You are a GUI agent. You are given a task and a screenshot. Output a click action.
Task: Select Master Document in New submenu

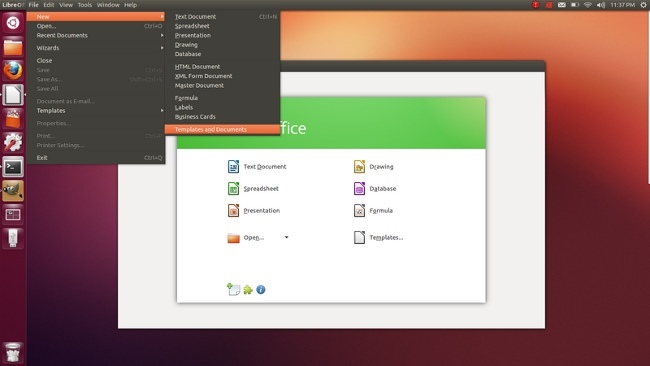(222, 85)
